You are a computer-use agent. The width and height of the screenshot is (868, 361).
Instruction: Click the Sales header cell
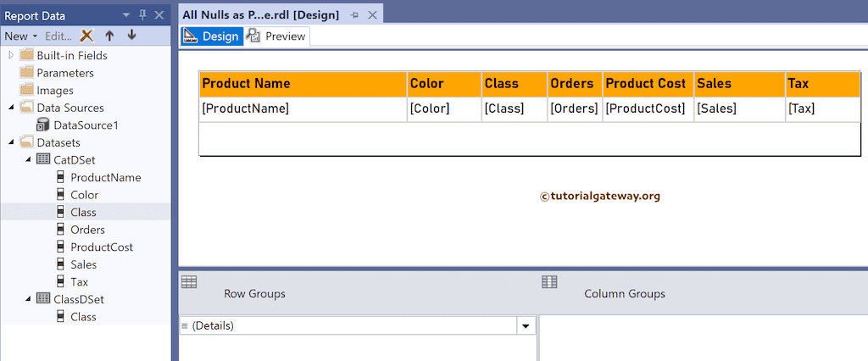[739, 84]
